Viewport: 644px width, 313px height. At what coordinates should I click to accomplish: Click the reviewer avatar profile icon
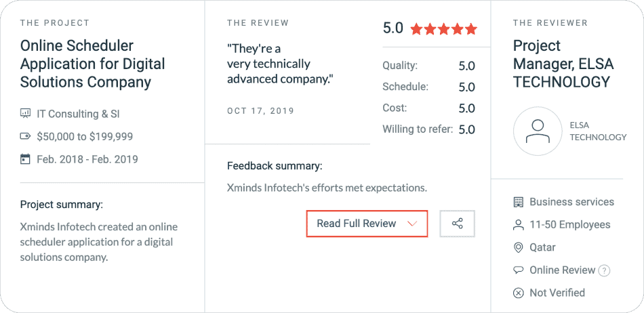click(538, 131)
